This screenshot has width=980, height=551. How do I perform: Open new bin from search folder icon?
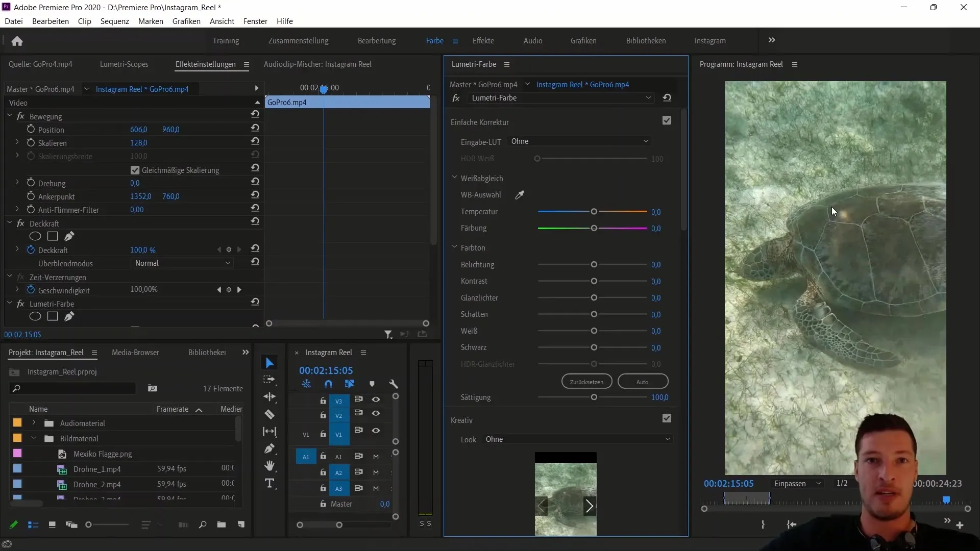pos(152,388)
